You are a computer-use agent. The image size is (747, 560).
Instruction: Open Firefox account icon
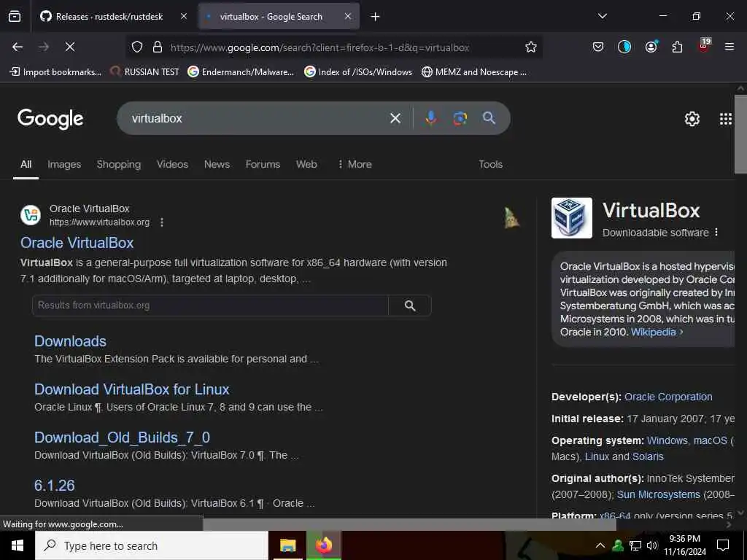tap(651, 47)
